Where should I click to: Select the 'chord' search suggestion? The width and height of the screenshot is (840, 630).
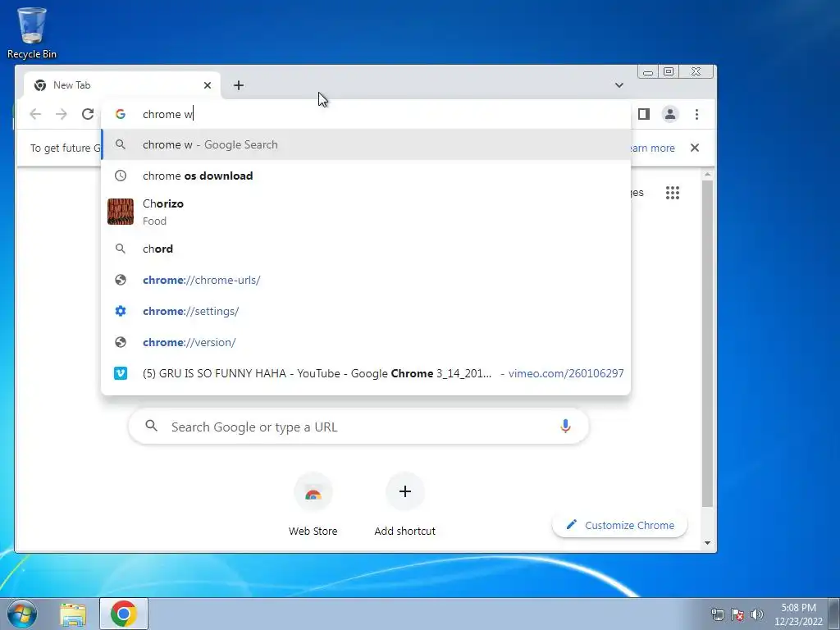[x=366, y=249]
